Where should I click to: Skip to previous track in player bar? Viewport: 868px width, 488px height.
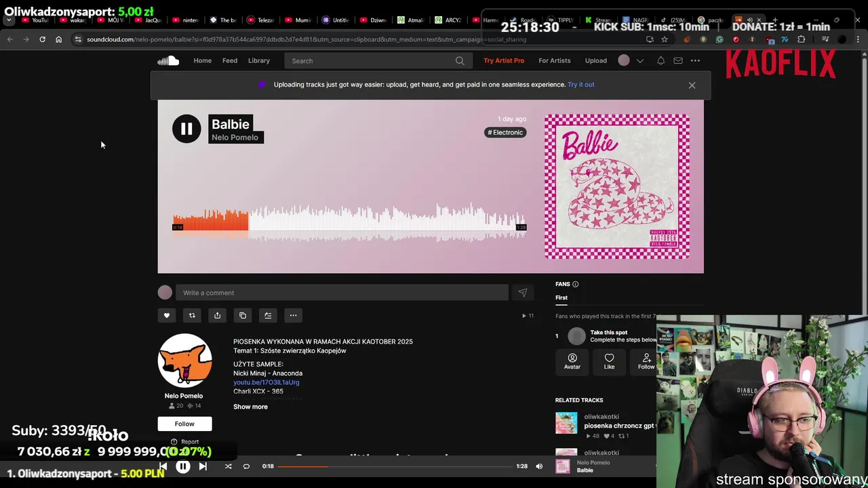pyautogui.click(x=163, y=466)
